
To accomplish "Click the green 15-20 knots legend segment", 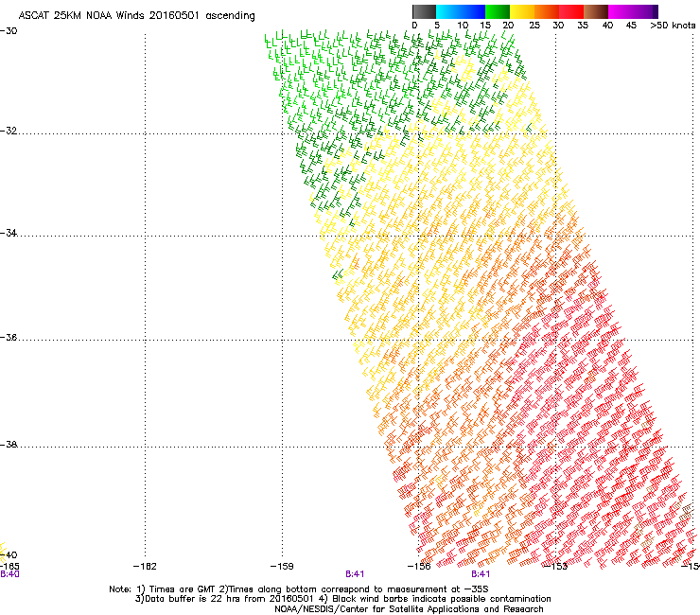I will click(x=498, y=11).
